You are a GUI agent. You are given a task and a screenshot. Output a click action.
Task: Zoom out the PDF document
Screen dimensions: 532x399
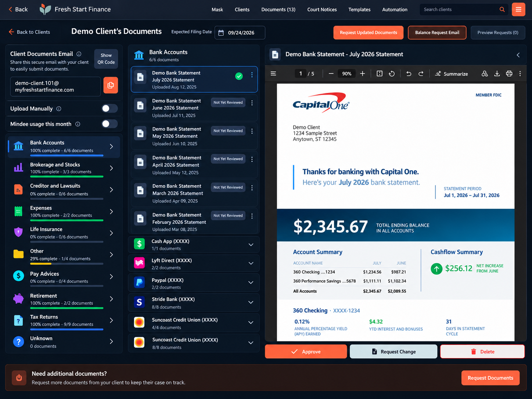tap(331, 73)
